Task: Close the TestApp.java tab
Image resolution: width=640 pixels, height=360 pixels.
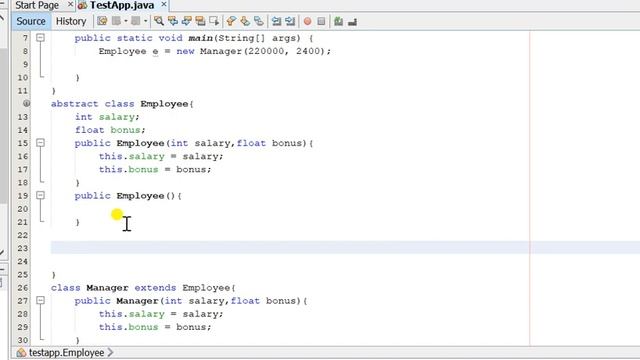Action: [x=164, y=4]
